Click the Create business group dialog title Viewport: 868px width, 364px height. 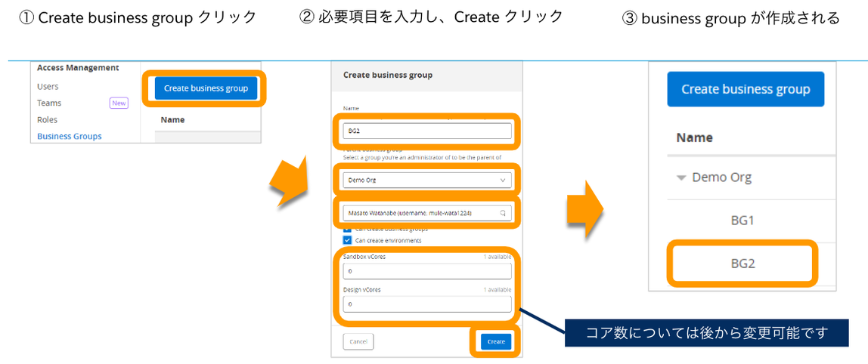click(x=387, y=75)
